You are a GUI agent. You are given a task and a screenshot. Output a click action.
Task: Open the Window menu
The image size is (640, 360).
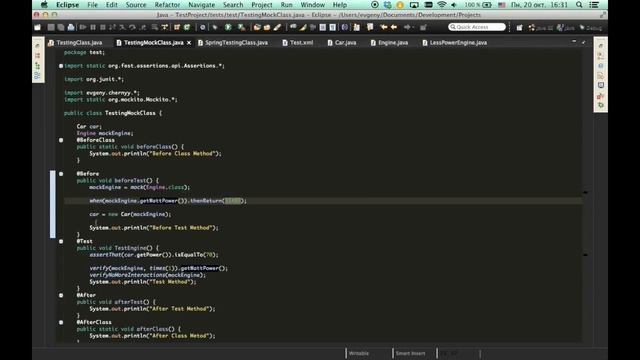313,5
